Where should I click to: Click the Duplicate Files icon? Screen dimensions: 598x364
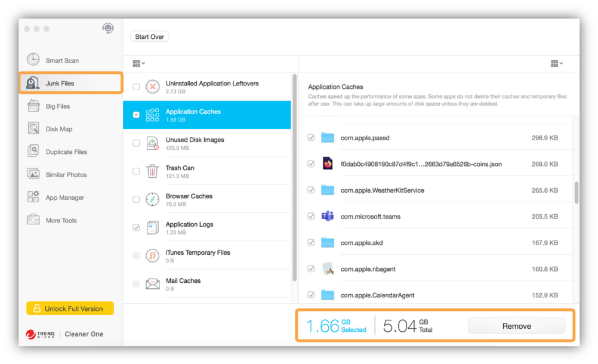33,152
